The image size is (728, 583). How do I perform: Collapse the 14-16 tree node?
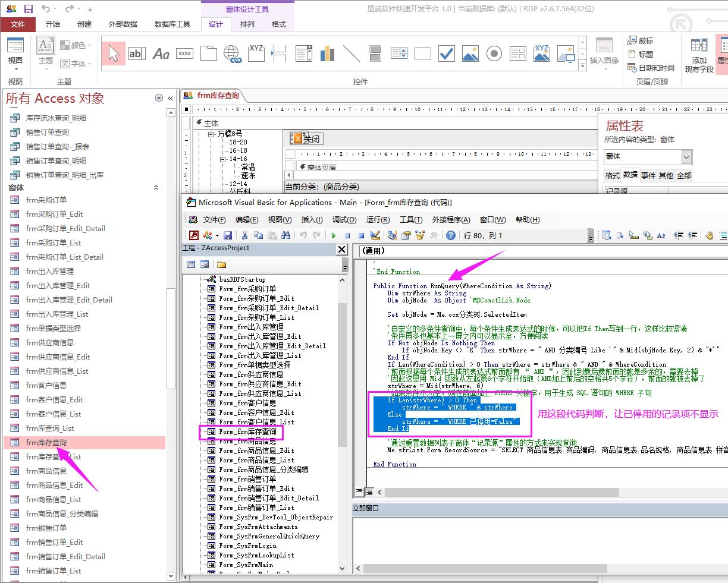coord(223,159)
